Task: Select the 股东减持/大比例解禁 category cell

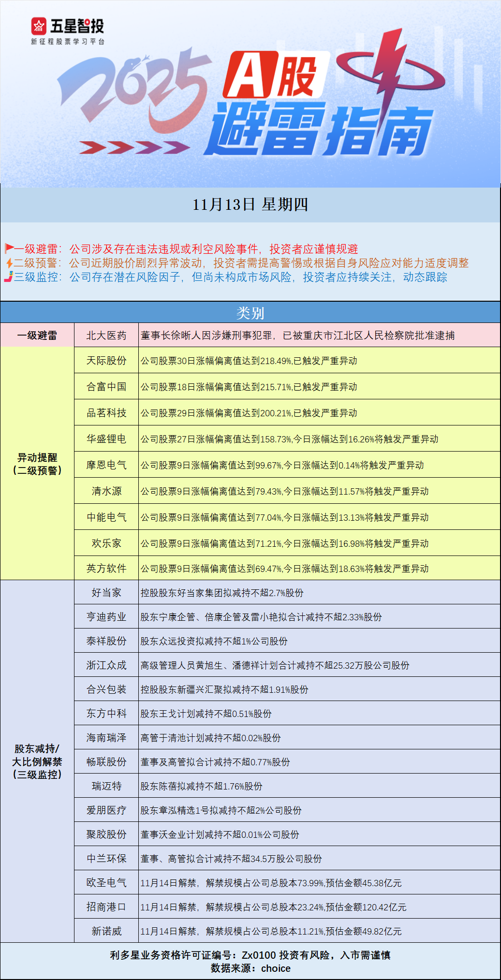Action: (37, 761)
